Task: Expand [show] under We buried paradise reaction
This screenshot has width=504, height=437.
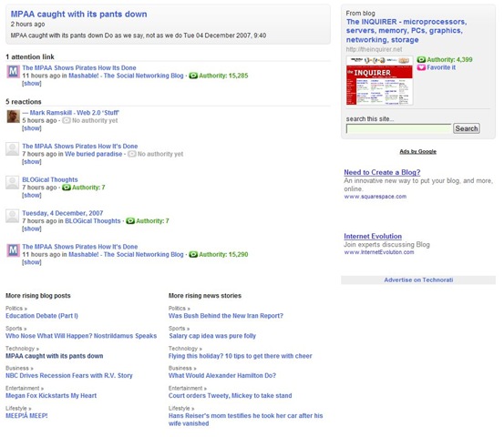Action: coord(32,162)
